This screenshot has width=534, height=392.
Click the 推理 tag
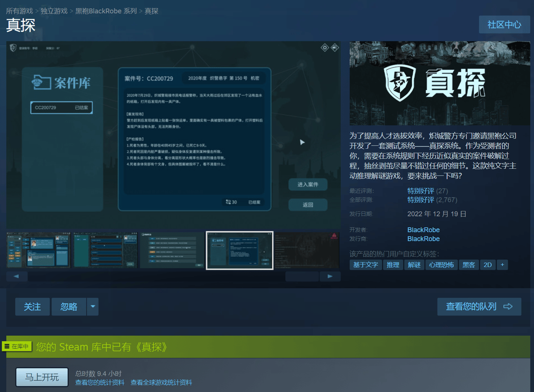393,265
